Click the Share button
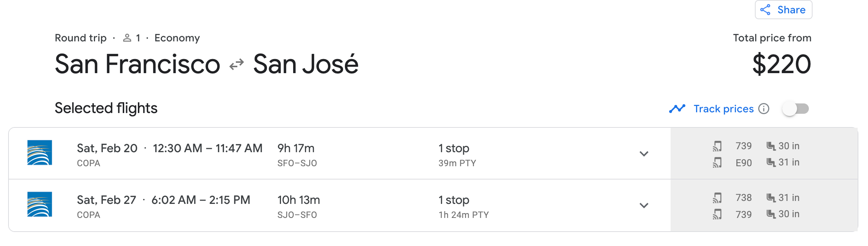The width and height of the screenshot is (868, 246). click(x=783, y=10)
